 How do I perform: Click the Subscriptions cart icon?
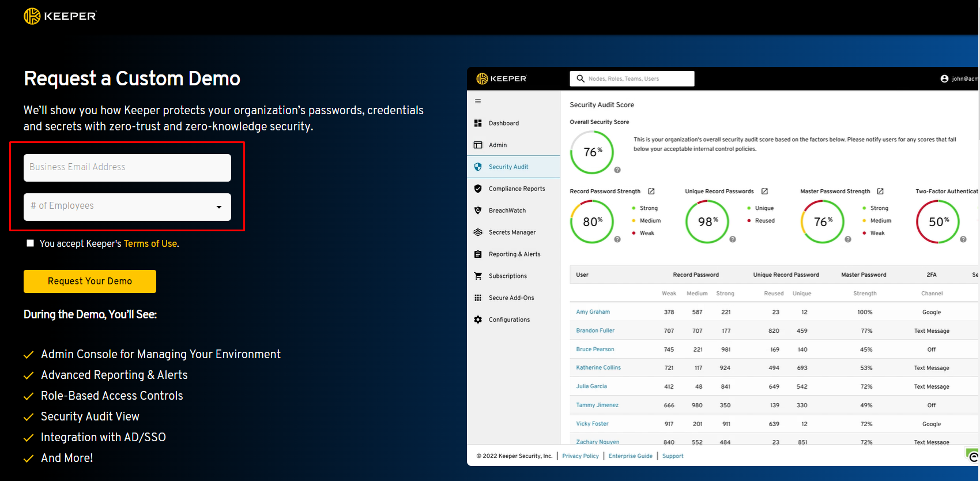(x=478, y=276)
